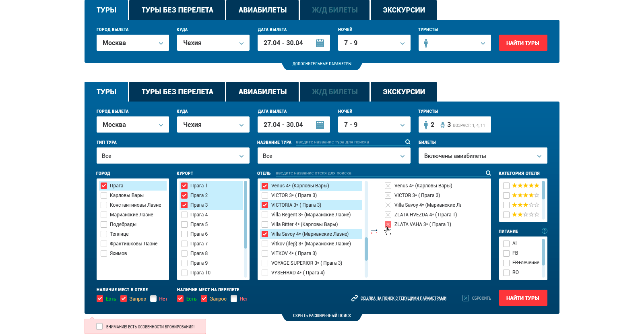The image size is (644, 334).
Task: Uncheck Прага 2 resort checkbox
Action: pyautogui.click(x=184, y=195)
